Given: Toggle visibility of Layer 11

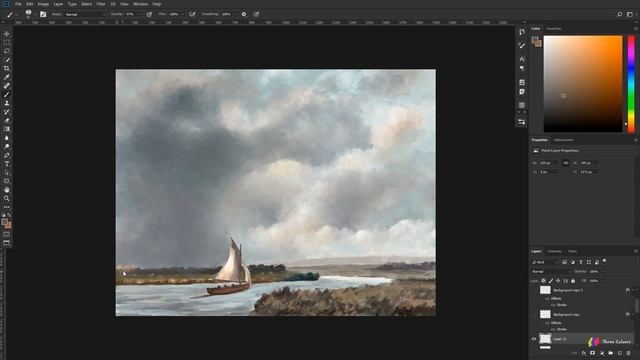Looking at the screenshot, I should (x=533, y=339).
